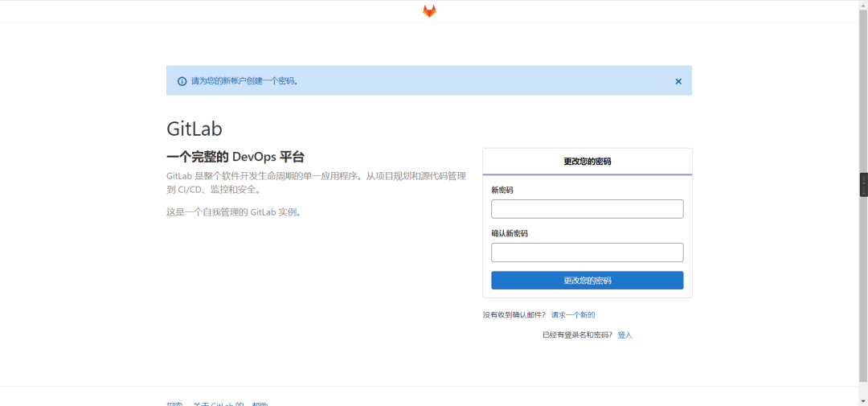Click the 一个完整的 DevOps 平台 subheading
This screenshot has height=406, width=868.
235,157
